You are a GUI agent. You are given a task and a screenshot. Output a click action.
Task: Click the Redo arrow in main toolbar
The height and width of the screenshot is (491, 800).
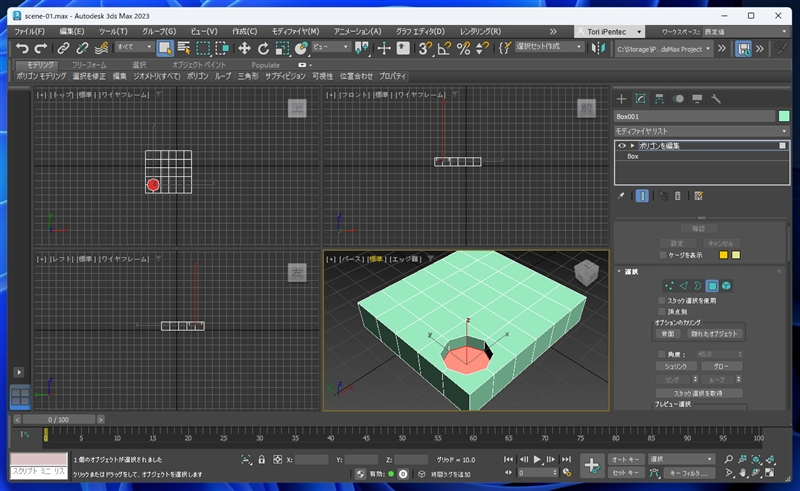coord(41,48)
